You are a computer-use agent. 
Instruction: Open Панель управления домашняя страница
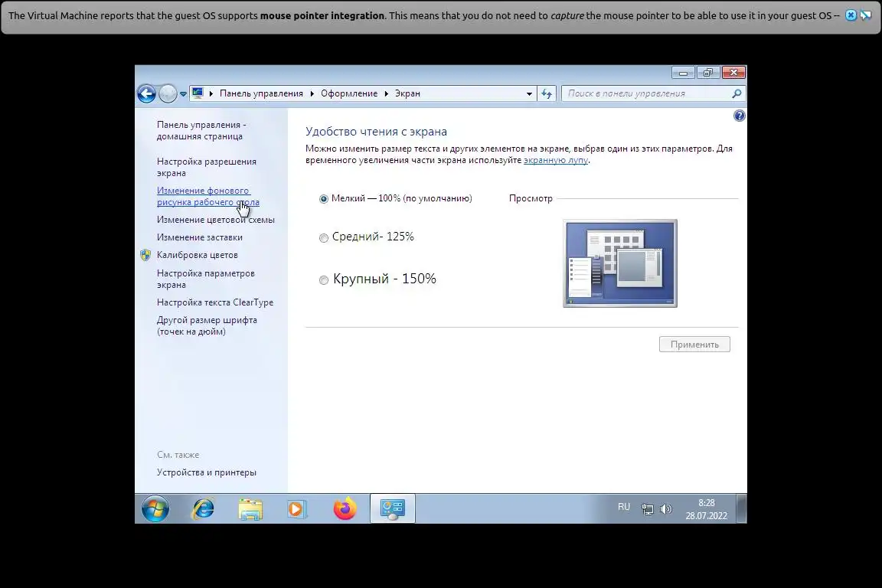tap(201, 131)
